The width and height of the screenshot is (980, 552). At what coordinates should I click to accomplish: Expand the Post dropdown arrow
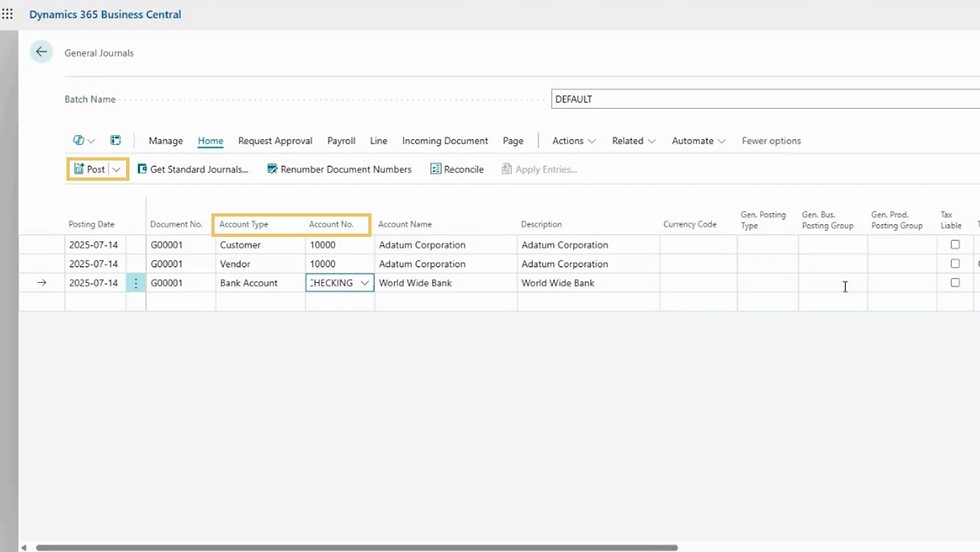(117, 169)
